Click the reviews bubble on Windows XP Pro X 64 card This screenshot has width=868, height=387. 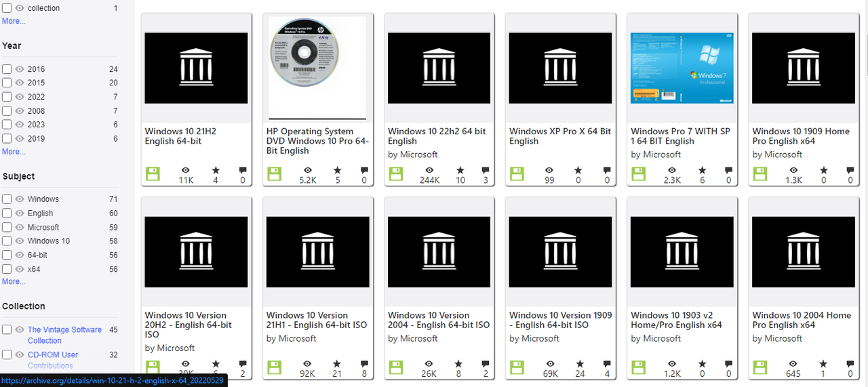(x=606, y=171)
